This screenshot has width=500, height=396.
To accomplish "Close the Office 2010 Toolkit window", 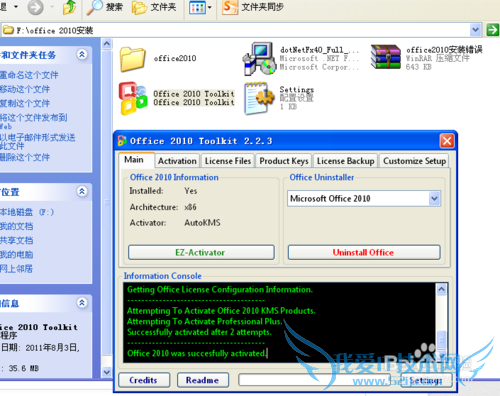I will click(x=447, y=141).
